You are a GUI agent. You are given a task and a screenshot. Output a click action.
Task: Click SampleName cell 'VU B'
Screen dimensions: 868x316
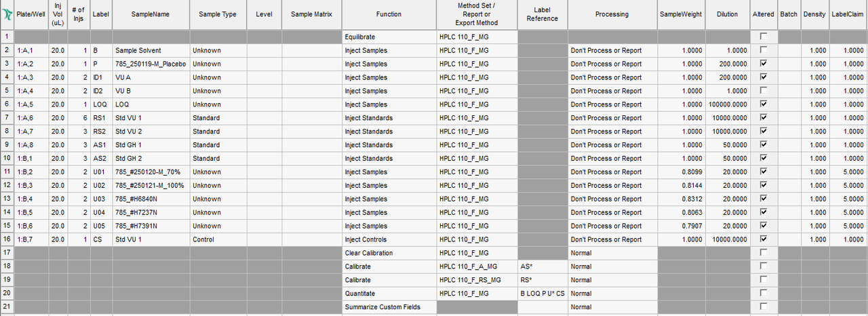click(x=151, y=91)
